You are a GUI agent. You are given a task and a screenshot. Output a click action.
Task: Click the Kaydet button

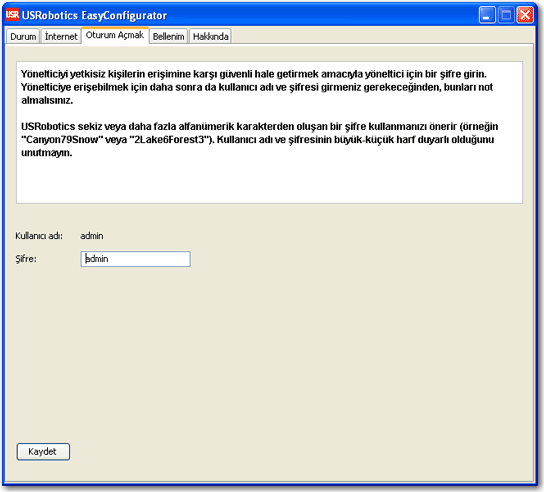coord(43,451)
